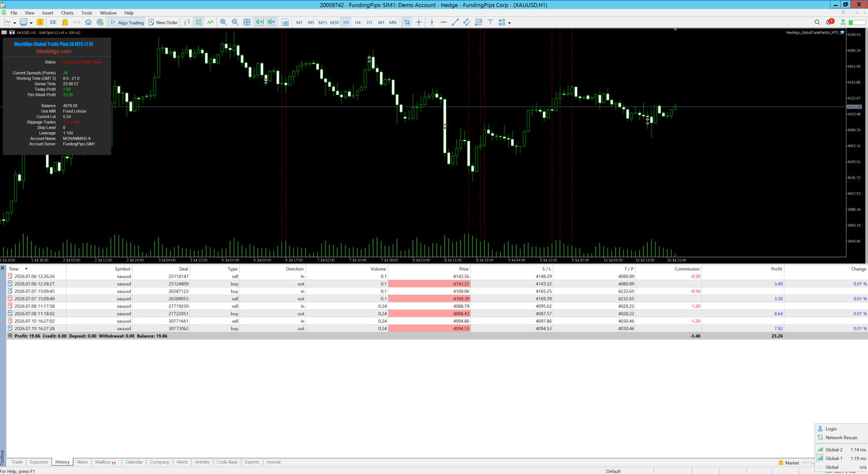Click the New Order button
The image size is (868, 474).
coord(163,22)
